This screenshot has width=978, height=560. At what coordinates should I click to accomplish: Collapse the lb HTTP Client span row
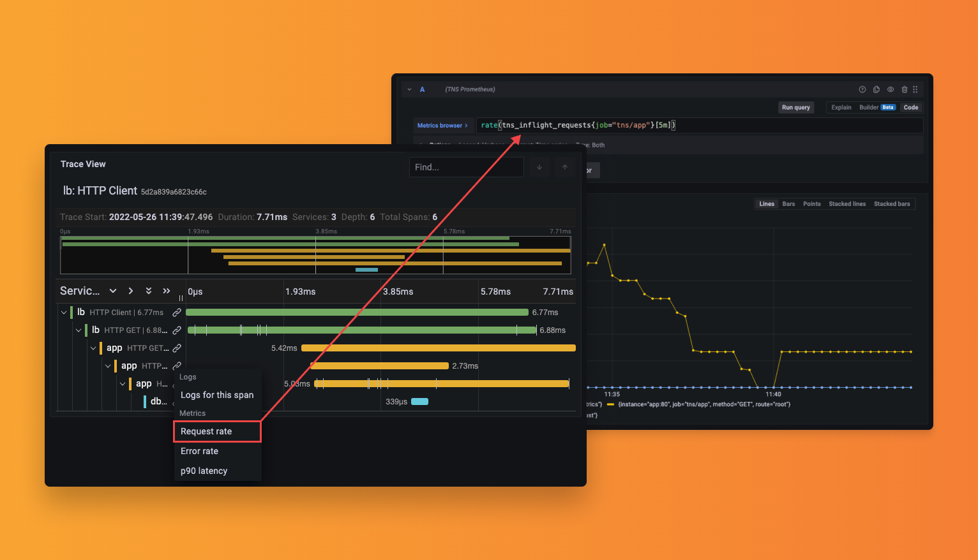point(64,312)
